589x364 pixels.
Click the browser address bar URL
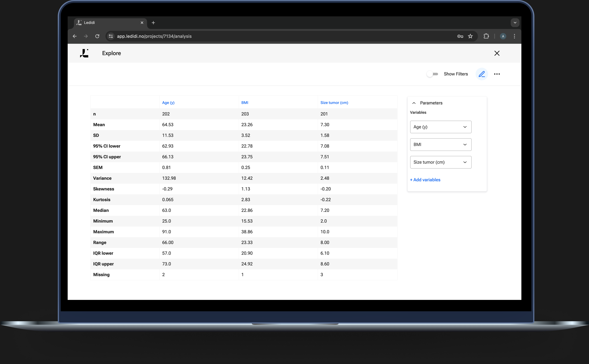[x=154, y=36]
